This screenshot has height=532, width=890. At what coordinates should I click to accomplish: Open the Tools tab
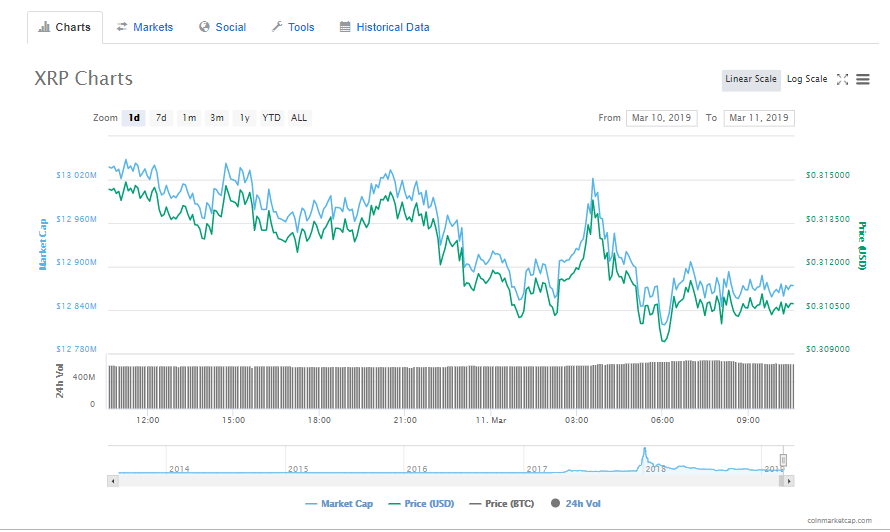tap(293, 27)
